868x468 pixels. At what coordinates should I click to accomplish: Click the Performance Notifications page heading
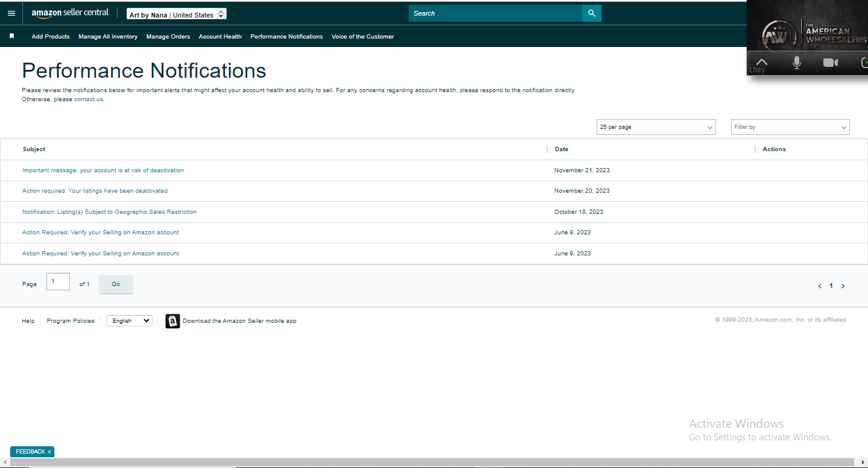144,70
